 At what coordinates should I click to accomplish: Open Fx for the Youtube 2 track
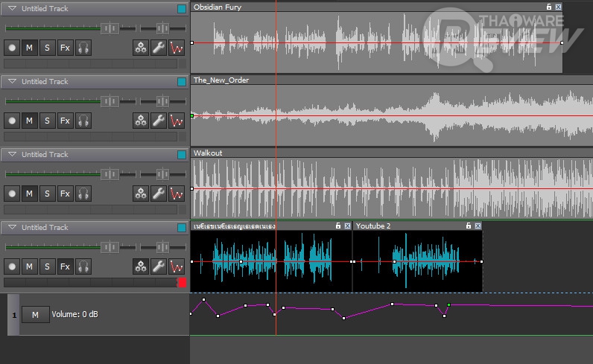[x=65, y=266]
